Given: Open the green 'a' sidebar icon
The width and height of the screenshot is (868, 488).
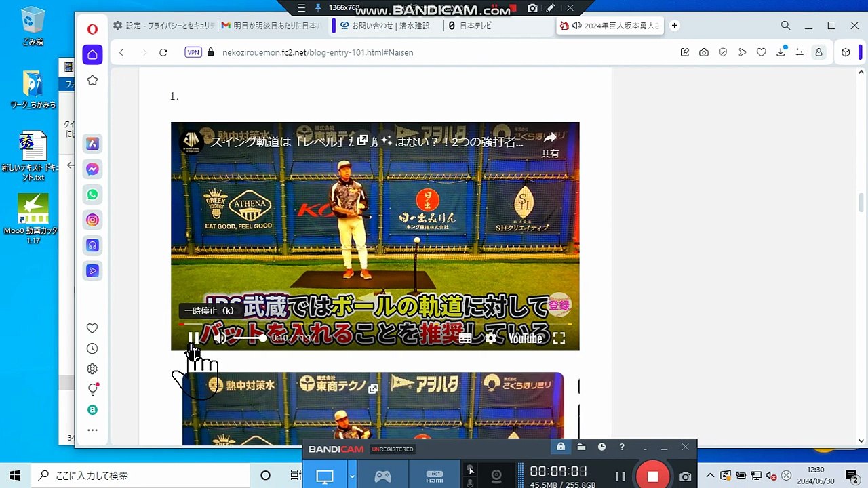Looking at the screenshot, I should [92, 410].
